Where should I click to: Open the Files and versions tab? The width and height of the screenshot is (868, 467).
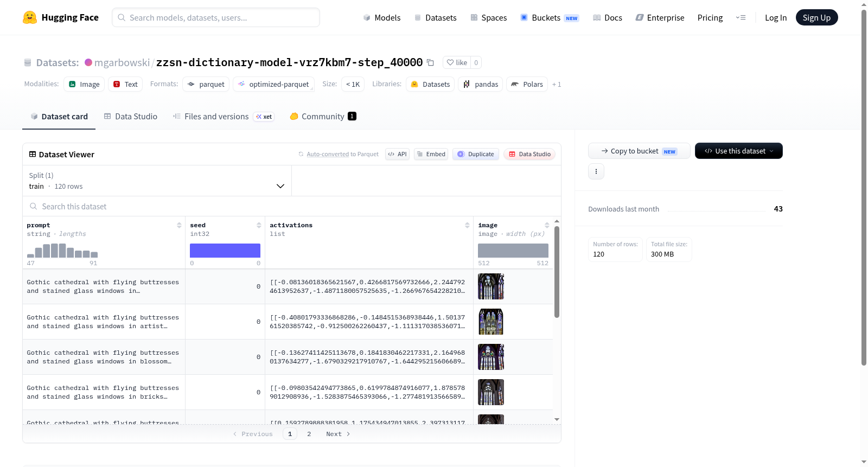[x=224, y=116]
